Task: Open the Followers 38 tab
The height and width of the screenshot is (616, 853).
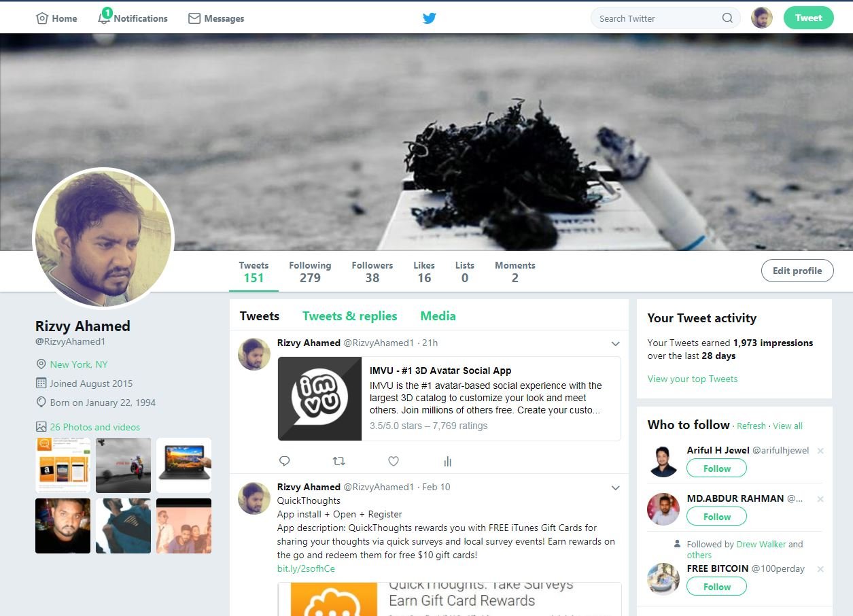Action: point(372,271)
